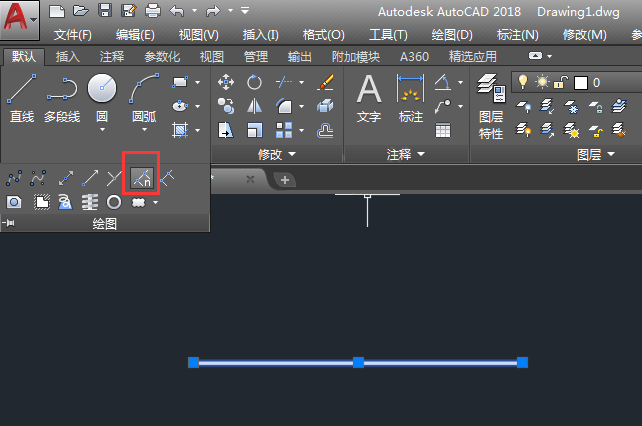
Task: Toggle layer on/off lightbulb icon
Action: tap(522, 82)
